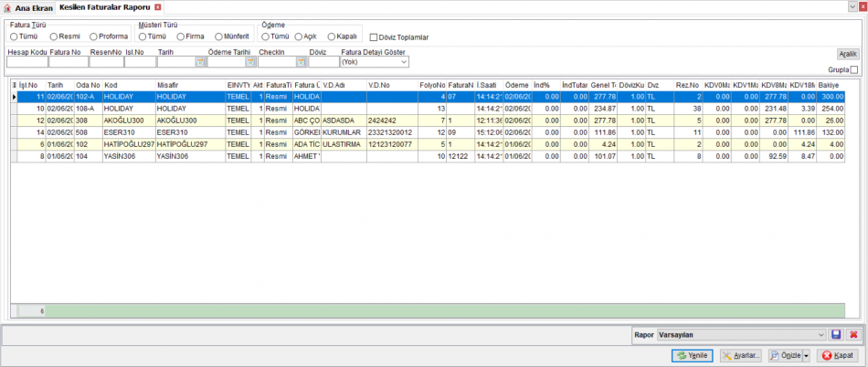Open the tab list dropdown arrow
The height and width of the screenshot is (367, 868).
pos(852,5)
